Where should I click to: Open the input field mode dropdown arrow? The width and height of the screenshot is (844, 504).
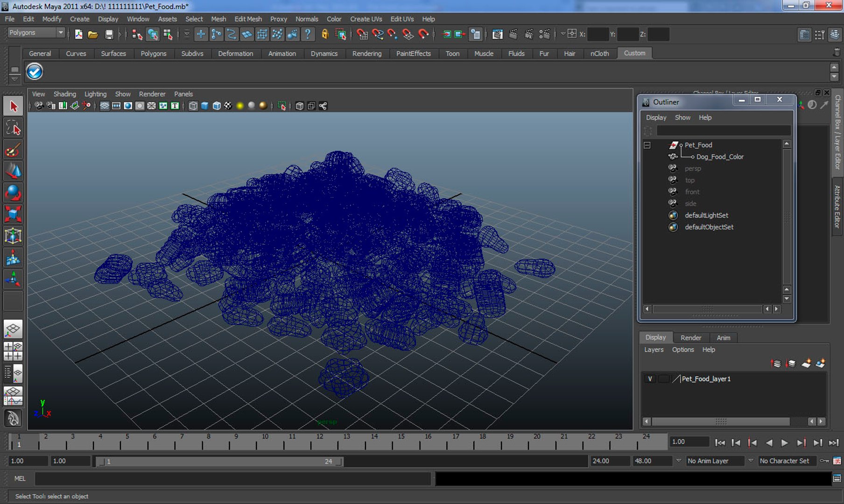click(x=563, y=34)
